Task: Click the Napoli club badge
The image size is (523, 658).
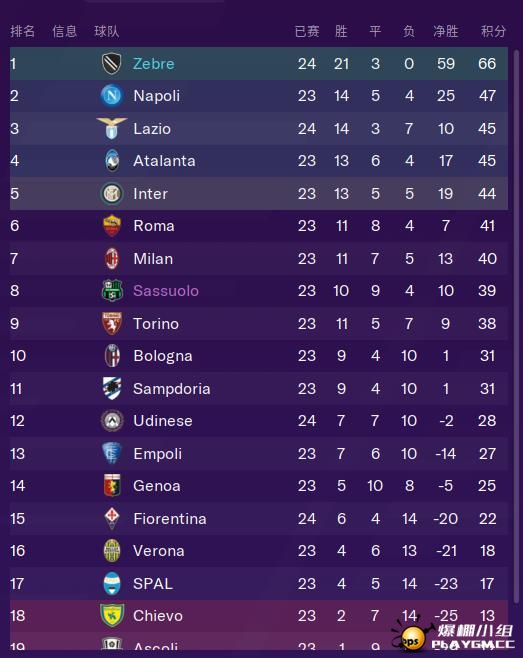Action: click(x=112, y=96)
